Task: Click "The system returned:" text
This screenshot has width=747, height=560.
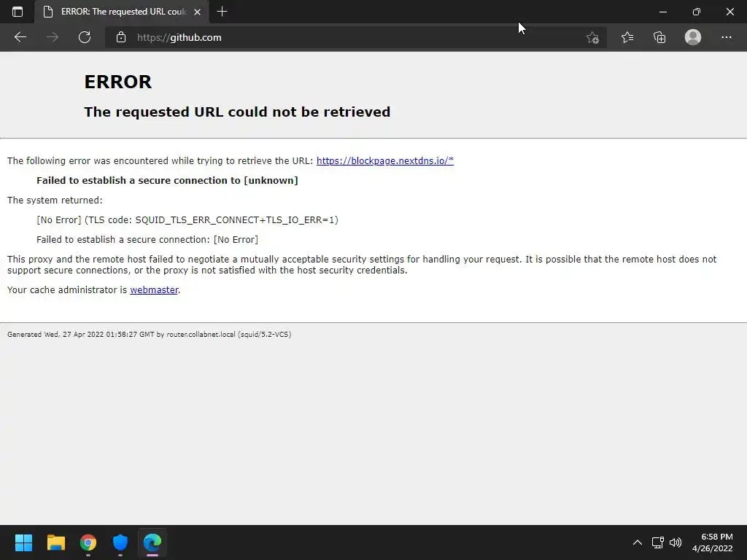Action: (x=55, y=200)
